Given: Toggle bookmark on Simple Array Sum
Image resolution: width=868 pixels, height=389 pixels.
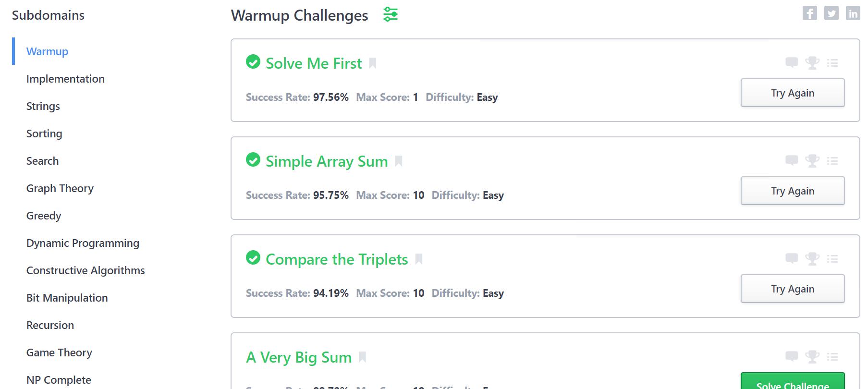Looking at the screenshot, I should click(399, 161).
